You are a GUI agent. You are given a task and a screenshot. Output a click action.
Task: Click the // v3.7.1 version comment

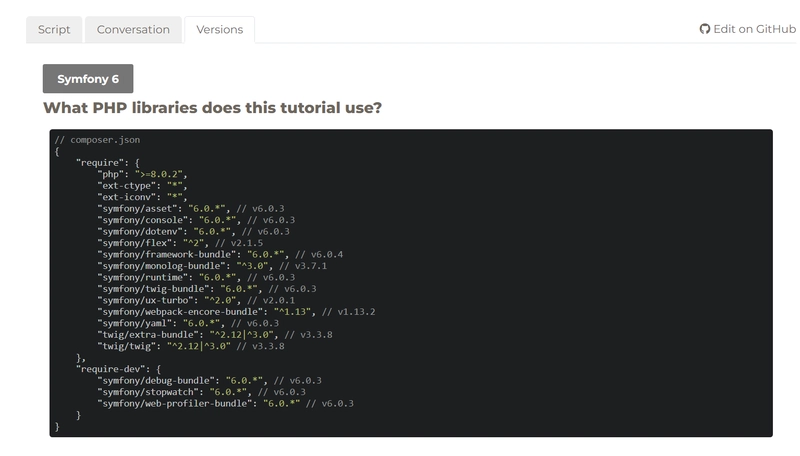303,266
